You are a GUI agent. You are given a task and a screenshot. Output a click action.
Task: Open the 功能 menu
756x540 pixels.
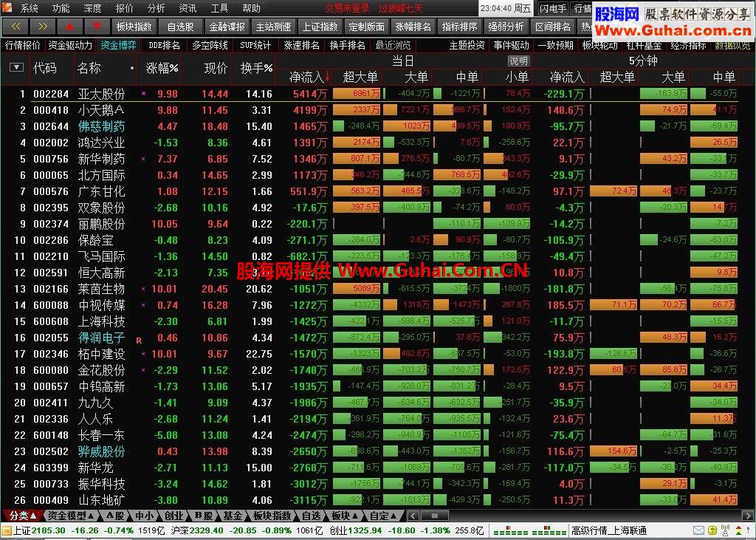(61, 8)
